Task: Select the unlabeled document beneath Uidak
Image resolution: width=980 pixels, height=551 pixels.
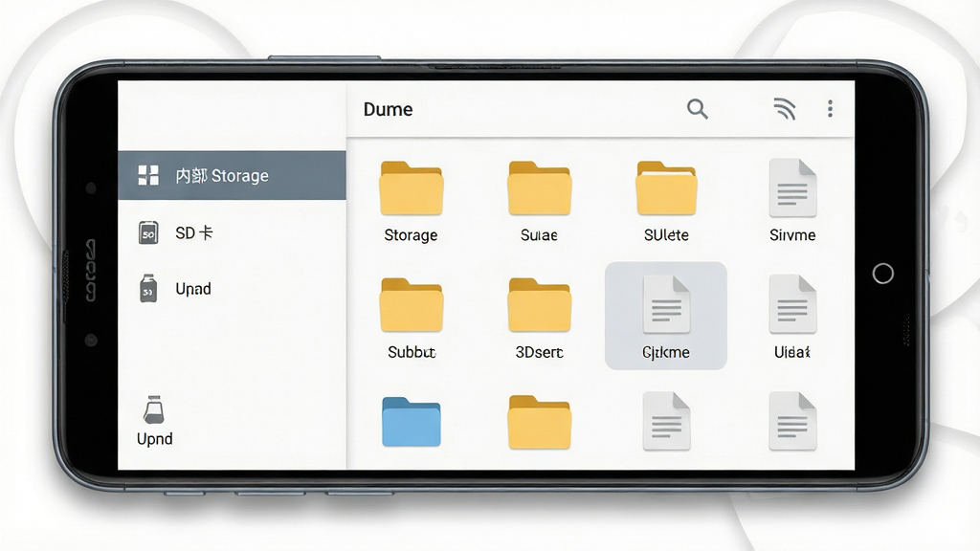Action: pyautogui.click(x=792, y=421)
